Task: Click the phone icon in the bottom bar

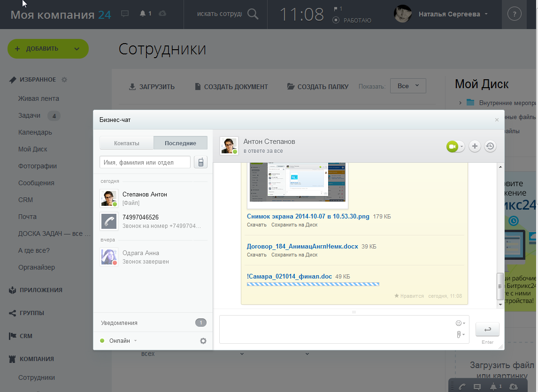Action: [462, 387]
